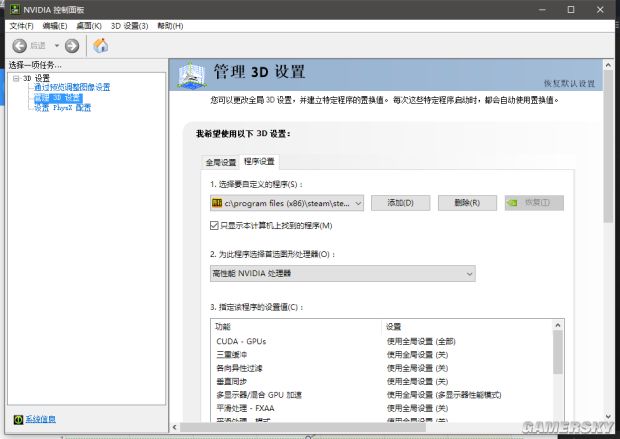Go to Home via house icon
Screen dimensions: 620x439
[x=100, y=45]
